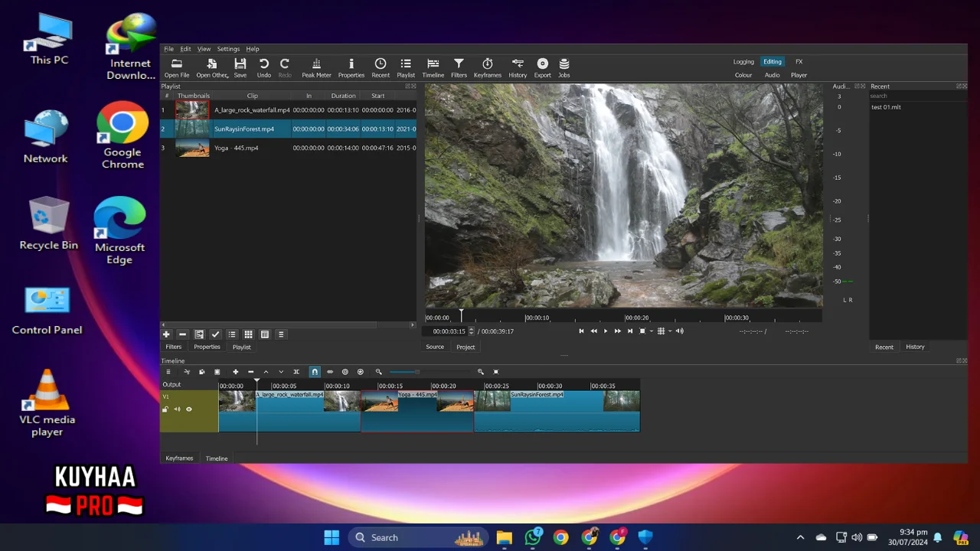Click the timeline Overwrite down-arrow icon
980x551 pixels.
pyautogui.click(x=281, y=372)
